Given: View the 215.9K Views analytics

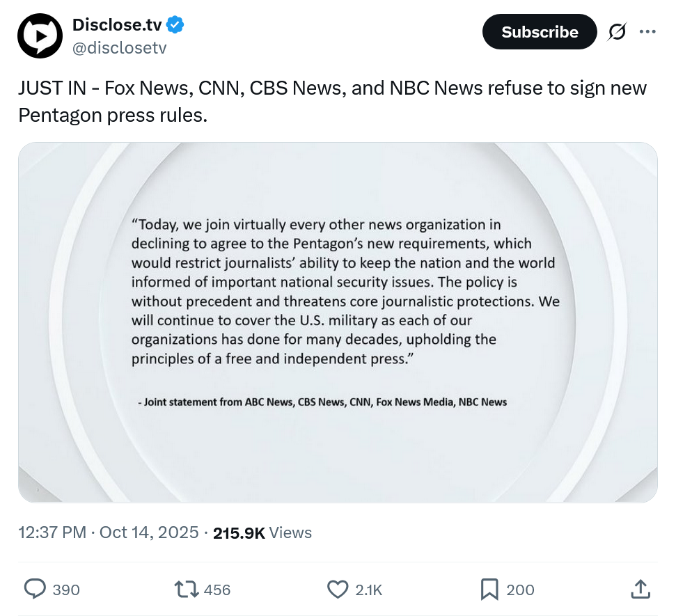Looking at the screenshot, I should pyautogui.click(x=262, y=532).
